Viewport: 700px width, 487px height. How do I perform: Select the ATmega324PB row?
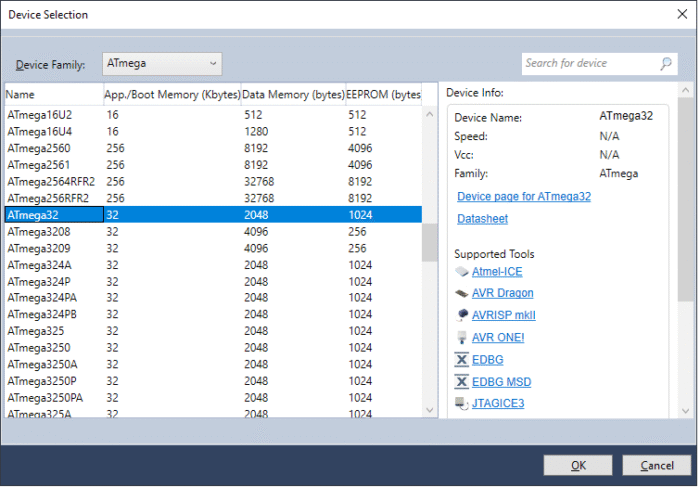(x=213, y=314)
